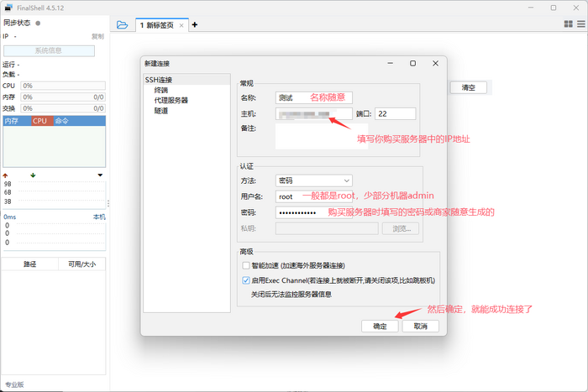The image size is (588, 392).
Task: Maximize the 新建连接 dialog
Action: [x=412, y=63]
